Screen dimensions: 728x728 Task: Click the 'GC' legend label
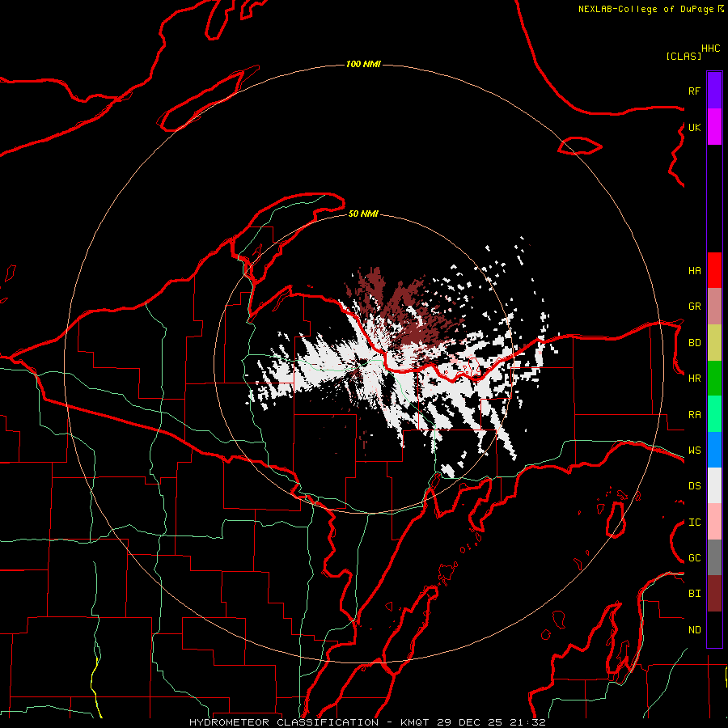[x=694, y=558]
